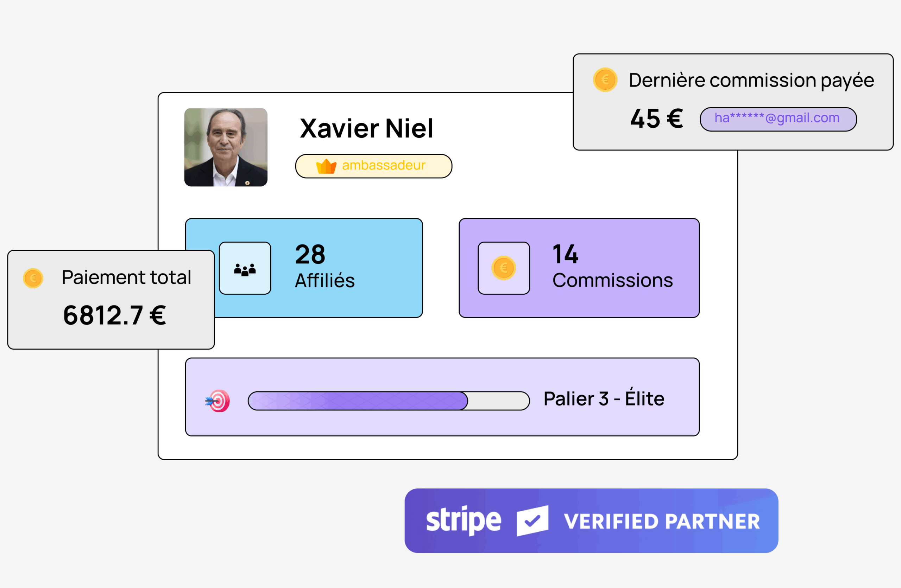
Task: Open the Xavier Niel profile photo
Action: click(226, 147)
